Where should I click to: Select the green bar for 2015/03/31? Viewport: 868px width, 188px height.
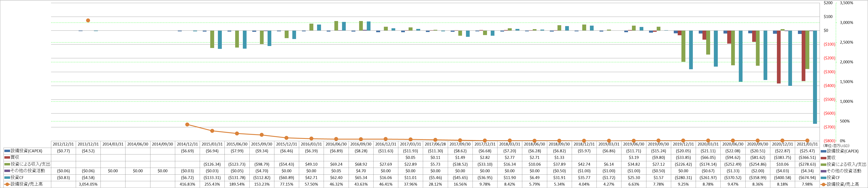point(212,39)
